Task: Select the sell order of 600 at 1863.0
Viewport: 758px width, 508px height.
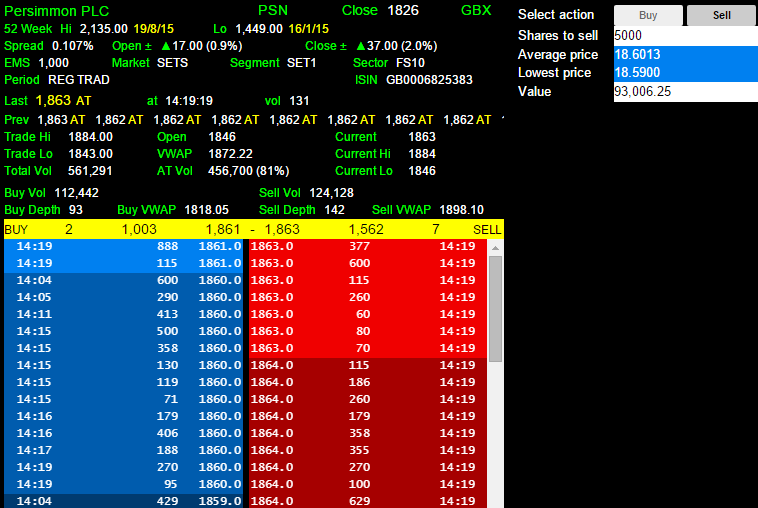Action: click(x=368, y=263)
